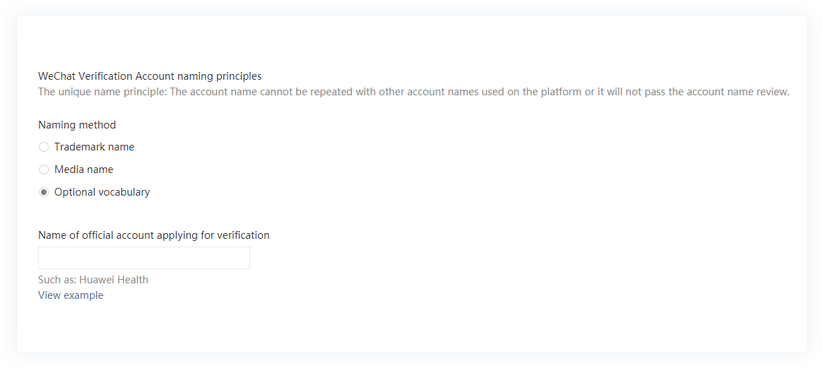Click the words 'Huawei Health' in the hint
The width and height of the screenshot is (823, 368).
(114, 280)
